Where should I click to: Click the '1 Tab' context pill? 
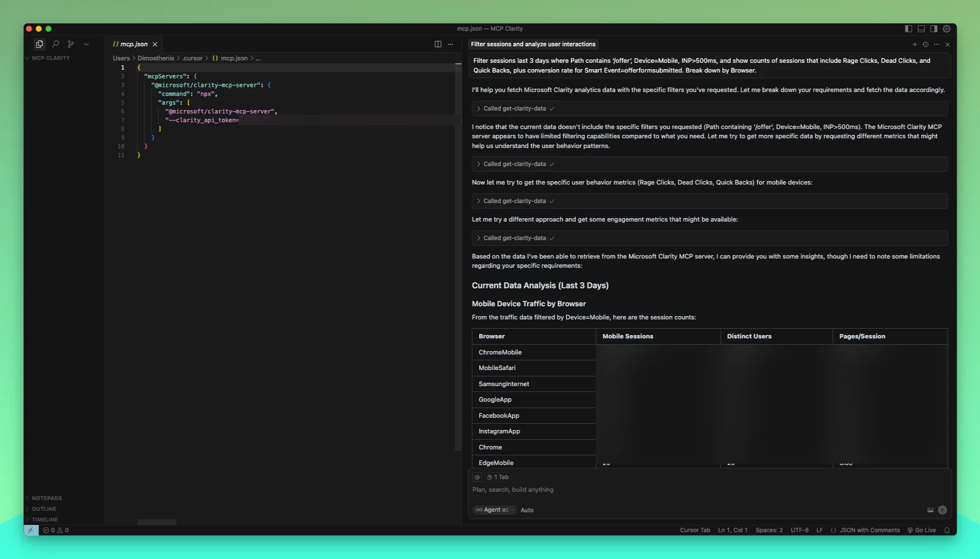tap(497, 477)
